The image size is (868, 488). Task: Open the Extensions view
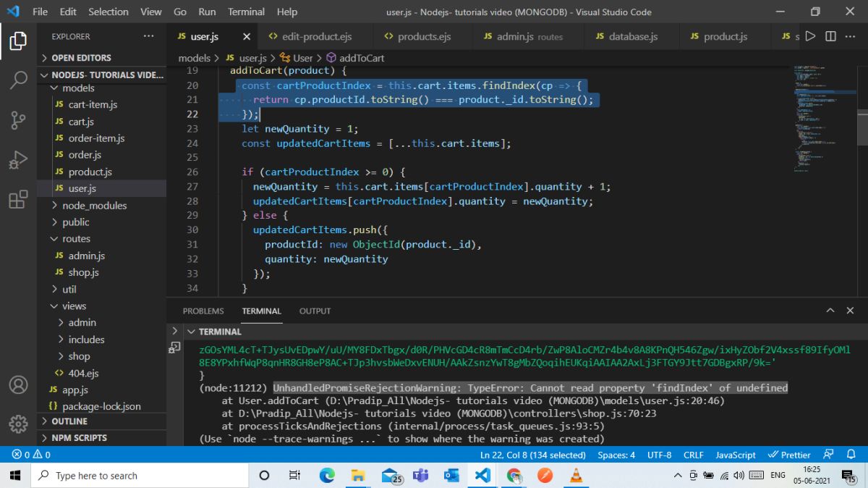[18, 199]
